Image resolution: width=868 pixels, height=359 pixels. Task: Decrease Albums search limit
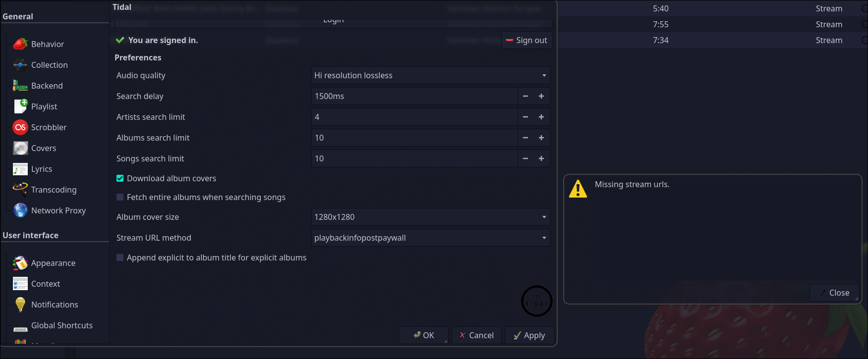click(525, 138)
